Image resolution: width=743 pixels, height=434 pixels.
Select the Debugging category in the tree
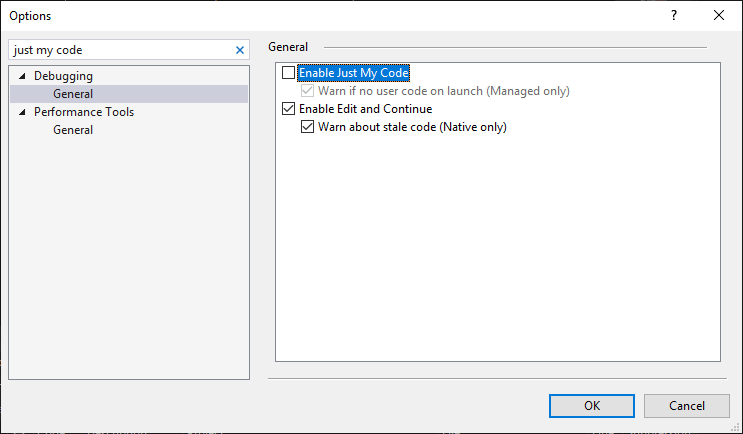point(63,76)
